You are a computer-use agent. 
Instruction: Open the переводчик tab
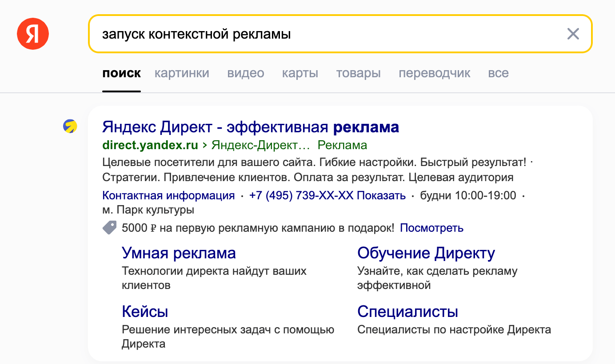tap(434, 73)
